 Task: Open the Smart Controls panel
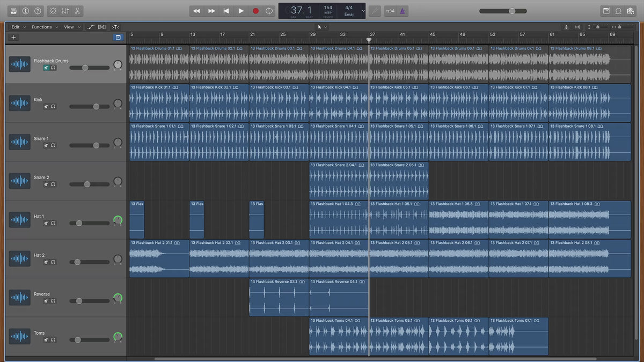coord(53,11)
